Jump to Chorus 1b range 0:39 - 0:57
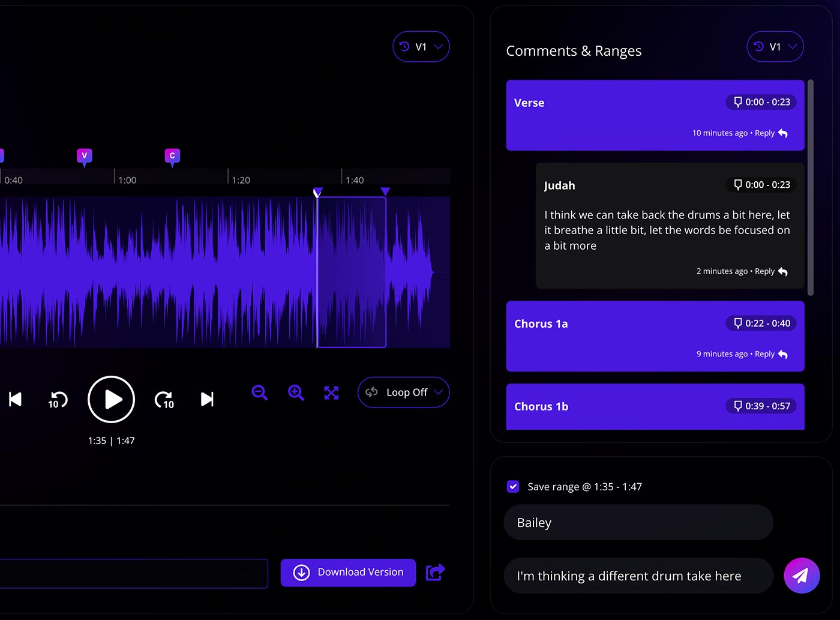840x620 pixels. [x=761, y=406]
